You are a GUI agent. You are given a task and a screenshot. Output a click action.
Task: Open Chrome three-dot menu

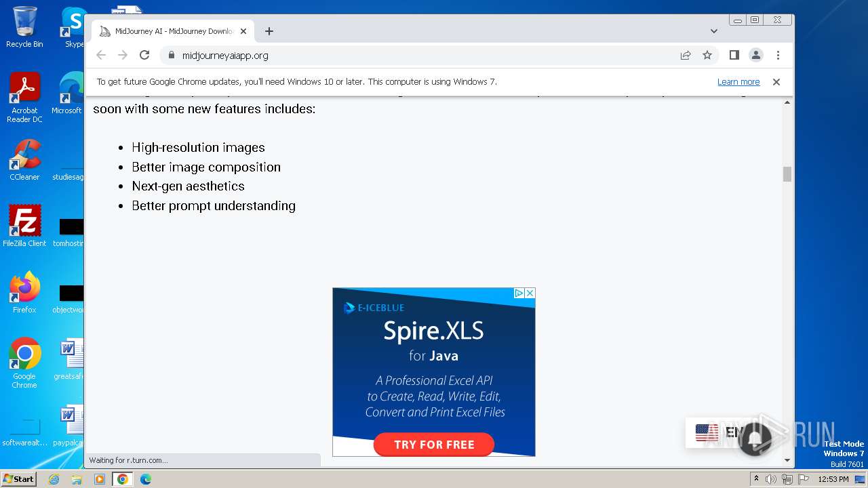[778, 55]
